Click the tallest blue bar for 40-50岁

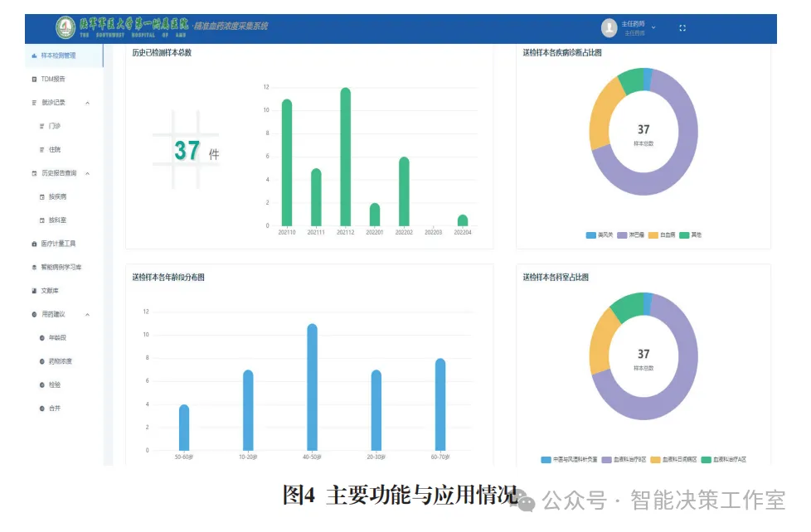pyautogui.click(x=312, y=387)
